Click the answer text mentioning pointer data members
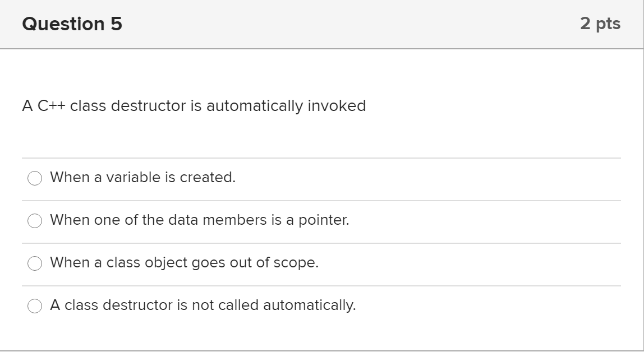 tap(200, 220)
